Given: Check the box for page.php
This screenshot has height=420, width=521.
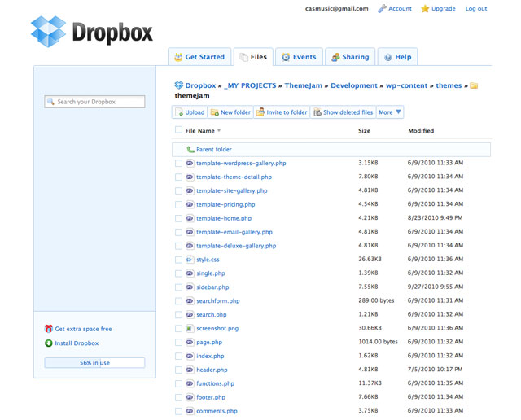Looking at the screenshot, I should 179,342.
